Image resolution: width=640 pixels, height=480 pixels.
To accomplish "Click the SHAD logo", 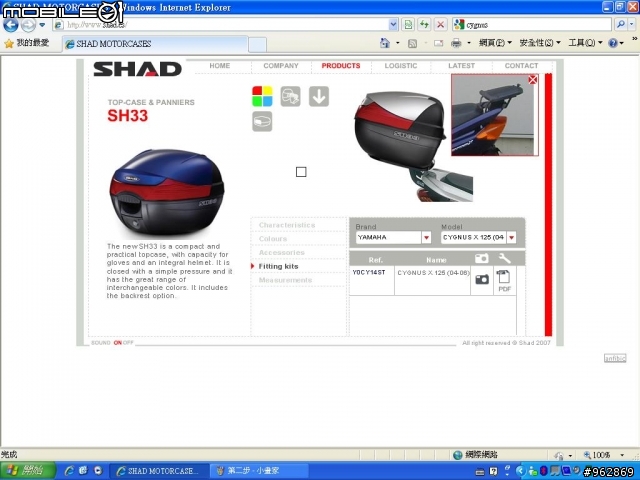I will (138, 69).
